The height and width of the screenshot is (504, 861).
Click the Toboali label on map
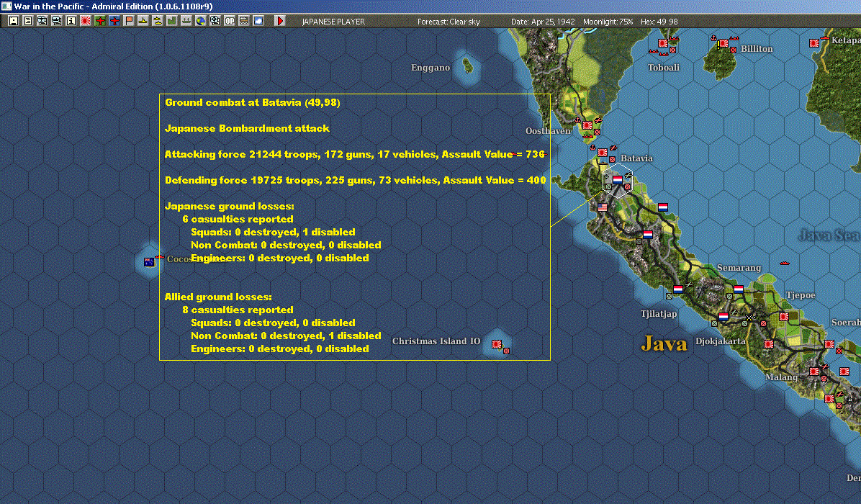coord(663,68)
